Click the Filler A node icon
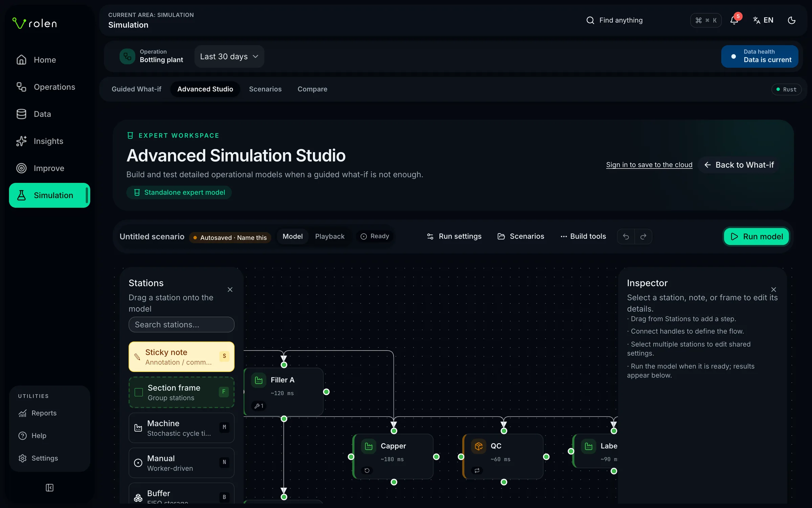 (x=258, y=380)
